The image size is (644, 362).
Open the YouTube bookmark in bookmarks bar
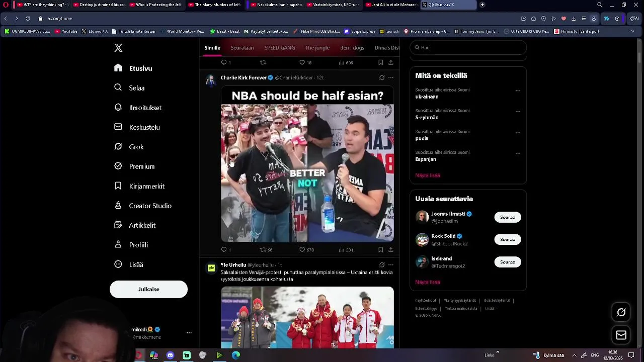pyautogui.click(x=66, y=31)
